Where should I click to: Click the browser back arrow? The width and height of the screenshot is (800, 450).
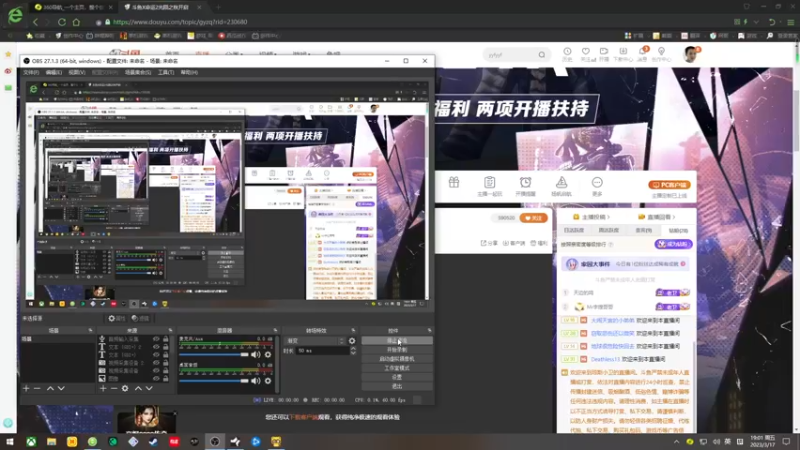click(35, 22)
